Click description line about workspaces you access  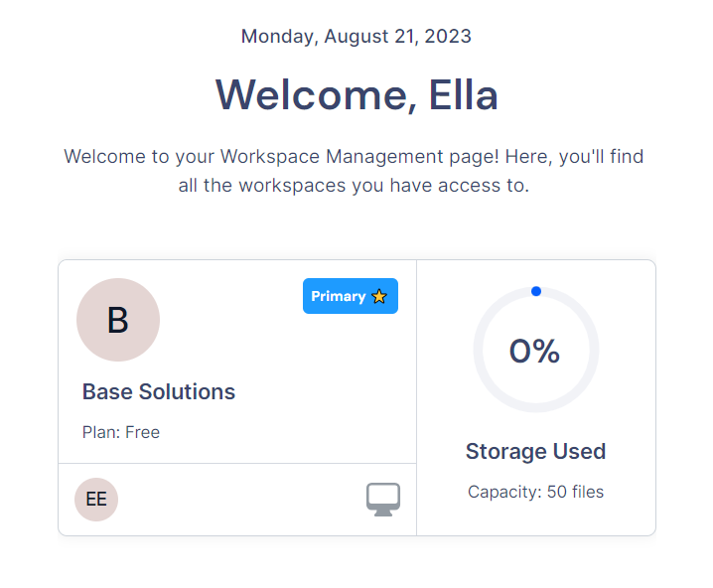tap(354, 186)
